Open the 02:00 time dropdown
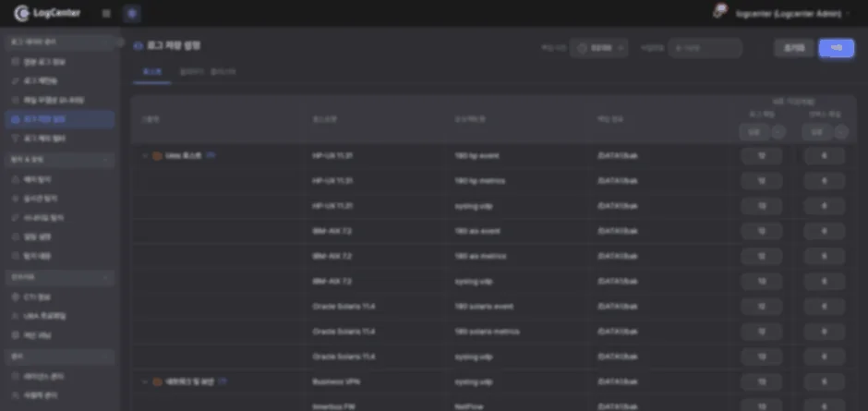Viewport: 868px width, 411px height. point(599,48)
